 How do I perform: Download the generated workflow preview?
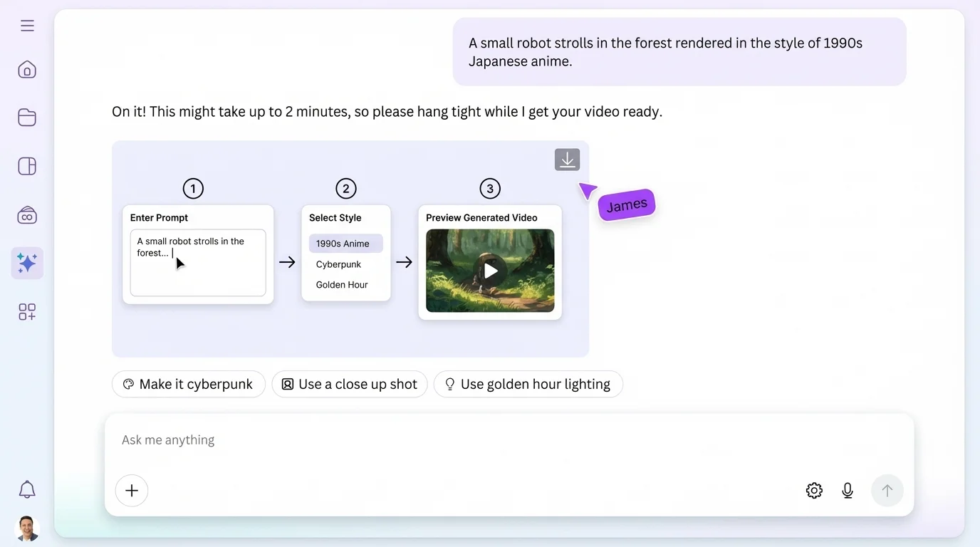[567, 159]
